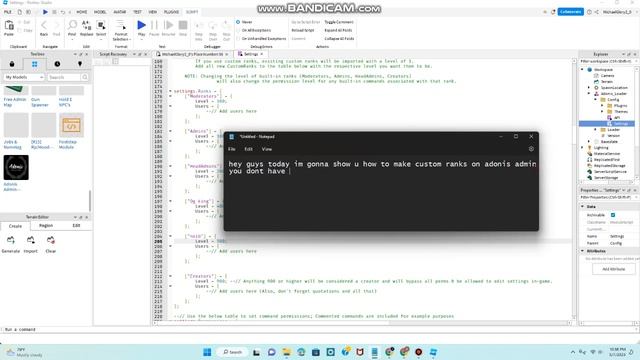
Task: Open the Find tool in ribbon
Action: 72,25
